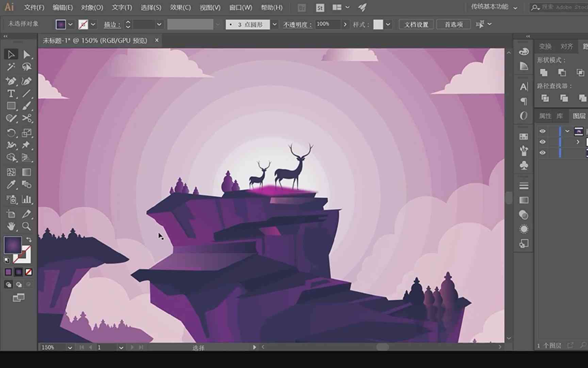Select the Blend tool

coord(27,185)
